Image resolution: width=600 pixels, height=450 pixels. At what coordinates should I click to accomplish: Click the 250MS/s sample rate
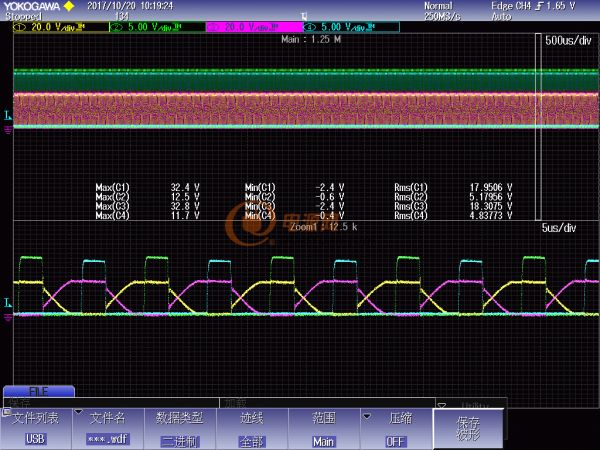pos(442,16)
